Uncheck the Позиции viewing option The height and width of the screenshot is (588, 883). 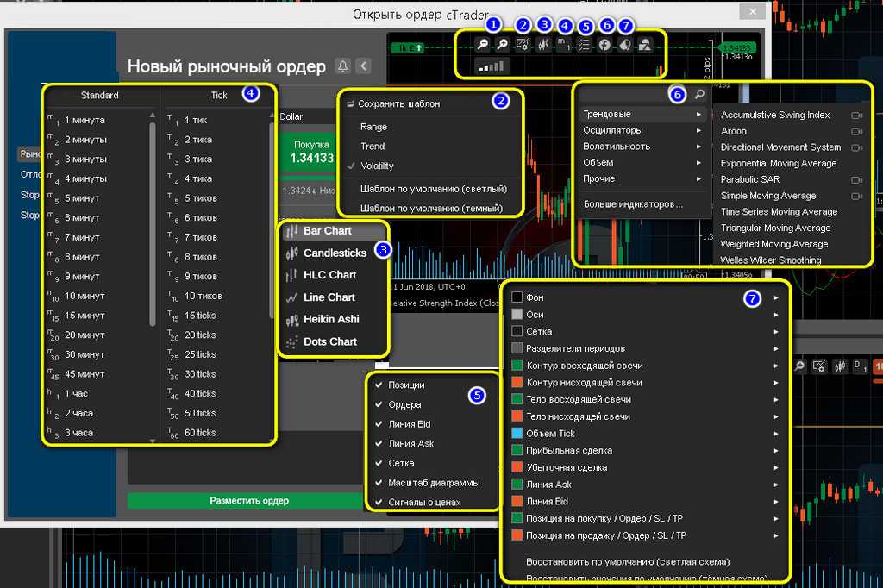point(405,385)
